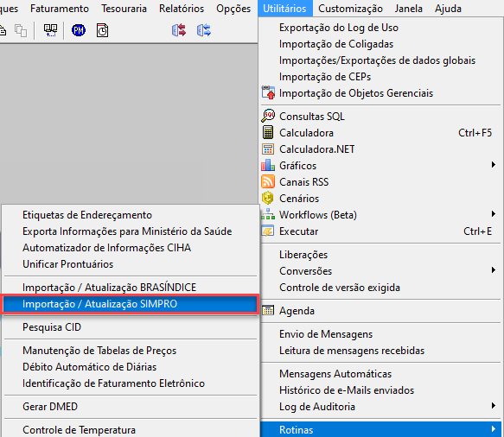Click the Agenda calendar icon

268,311
